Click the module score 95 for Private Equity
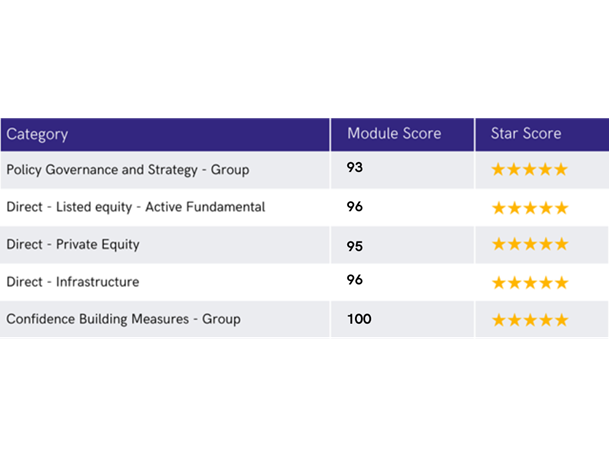 tap(355, 244)
